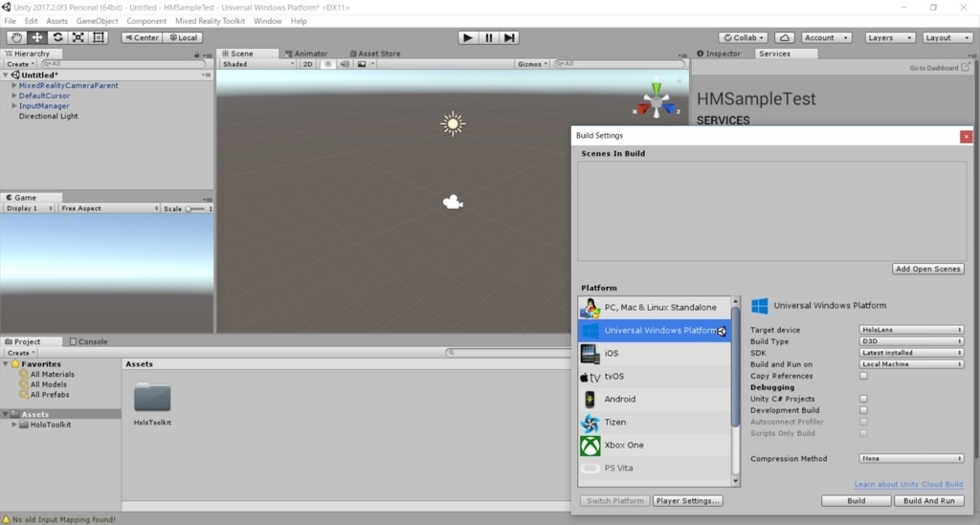
Task: Enable Copy References checkbox
Action: [863, 376]
